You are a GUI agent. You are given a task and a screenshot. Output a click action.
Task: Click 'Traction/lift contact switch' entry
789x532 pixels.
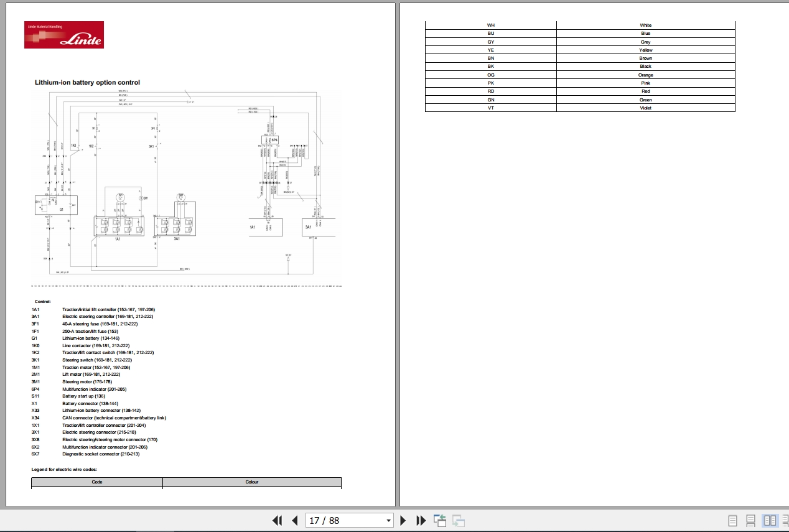point(108,353)
